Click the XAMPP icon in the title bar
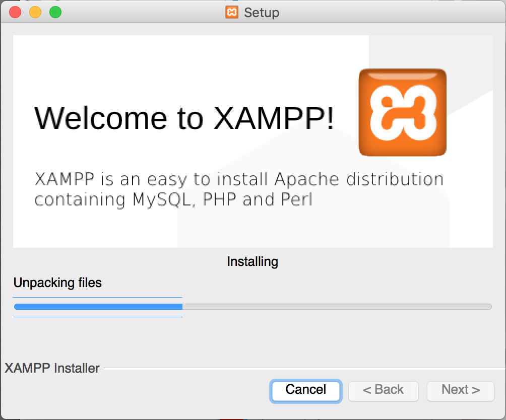 pyautogui.click(x=232, y=12)
